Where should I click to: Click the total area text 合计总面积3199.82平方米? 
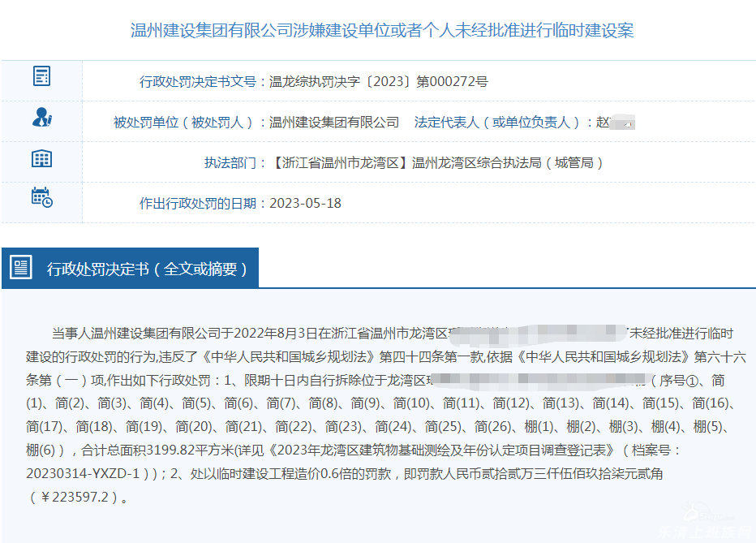(x=157, y=450)
